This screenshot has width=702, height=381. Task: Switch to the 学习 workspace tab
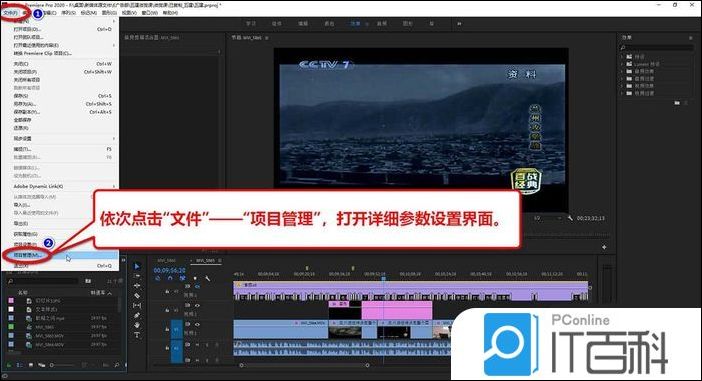(251, 24)
